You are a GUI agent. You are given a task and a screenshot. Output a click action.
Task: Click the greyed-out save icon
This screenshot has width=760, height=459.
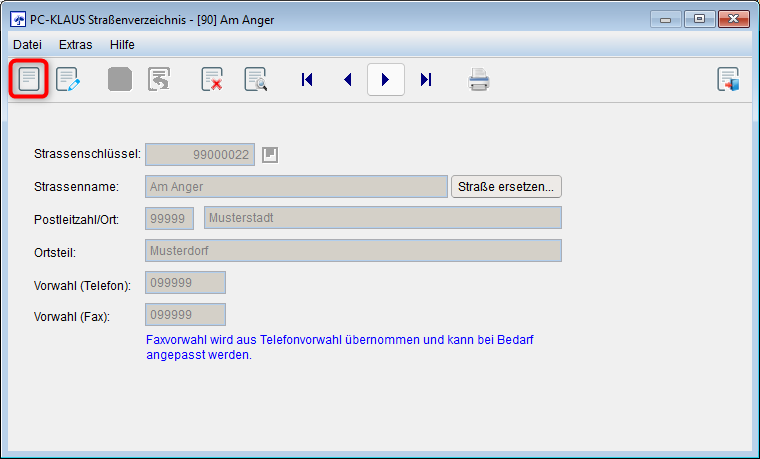click(120, 79)
